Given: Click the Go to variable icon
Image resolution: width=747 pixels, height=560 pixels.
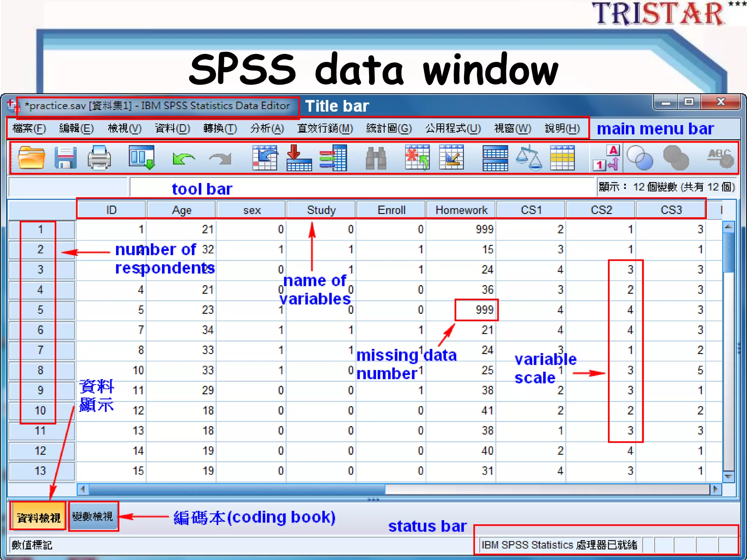Looking at the screenshot, I should point(299,157).
